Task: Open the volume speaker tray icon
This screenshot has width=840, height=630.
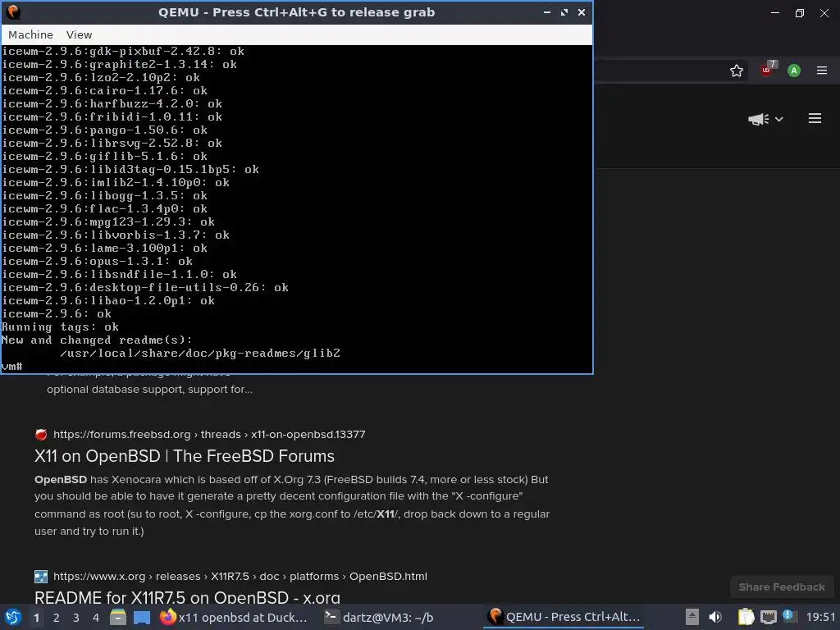Action: pyautogui.click(x=715, y=617)
